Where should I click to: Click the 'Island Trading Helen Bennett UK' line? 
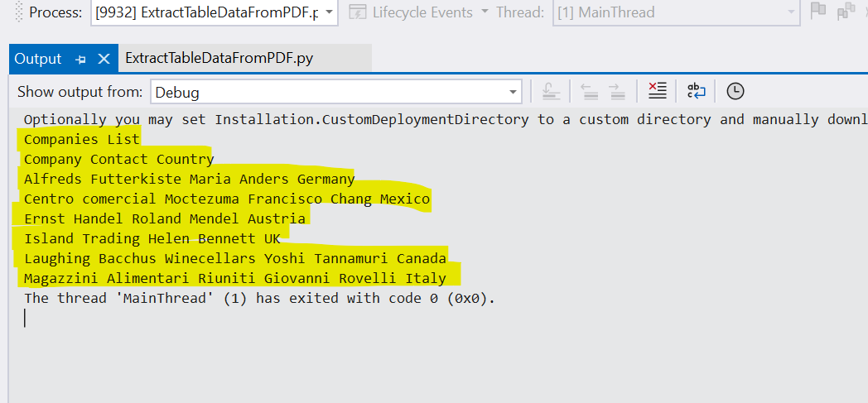point(152,239)
